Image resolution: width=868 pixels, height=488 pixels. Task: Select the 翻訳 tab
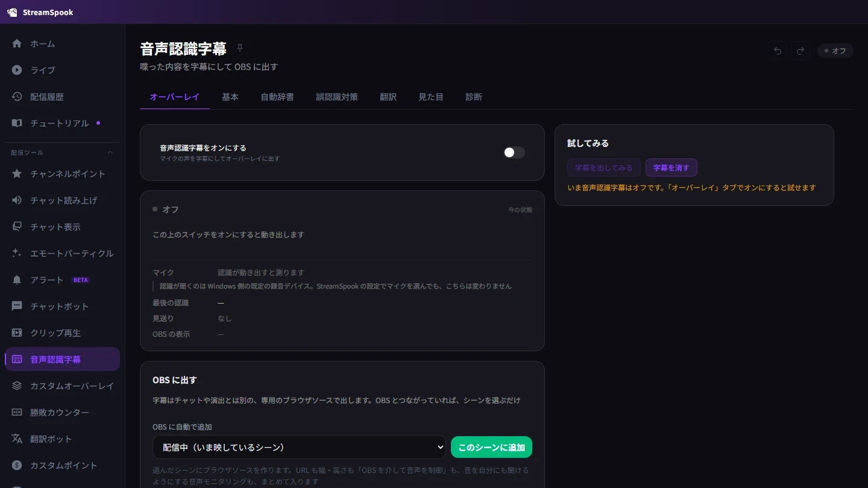point(388,96)
